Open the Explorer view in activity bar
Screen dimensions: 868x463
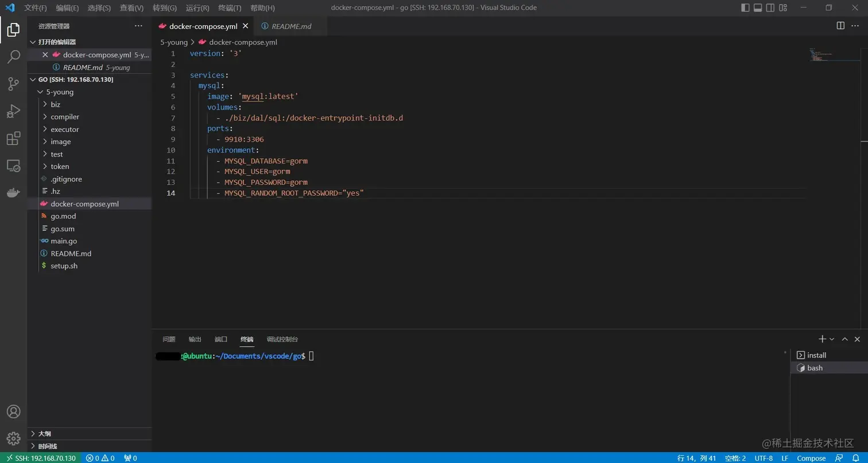(13, 30)
